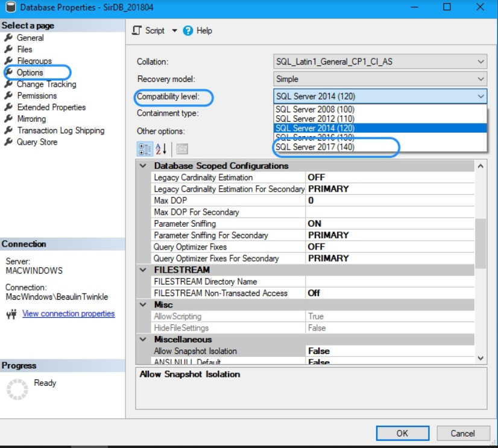Select the Query Optimizer Fixes row label
Screen dimensions: 498x448
point(190,247)
